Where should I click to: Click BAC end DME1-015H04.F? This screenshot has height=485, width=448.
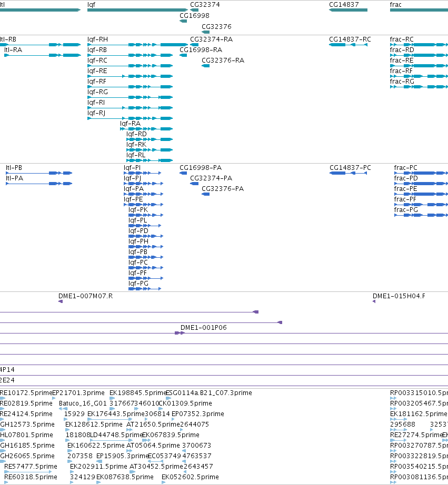pos(399,296)
